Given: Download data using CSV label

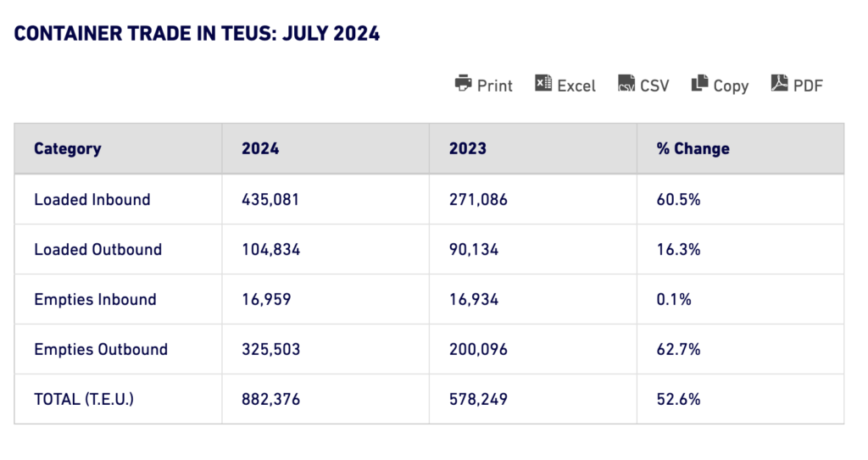Looking at the screenshot, I should point(654,86).
